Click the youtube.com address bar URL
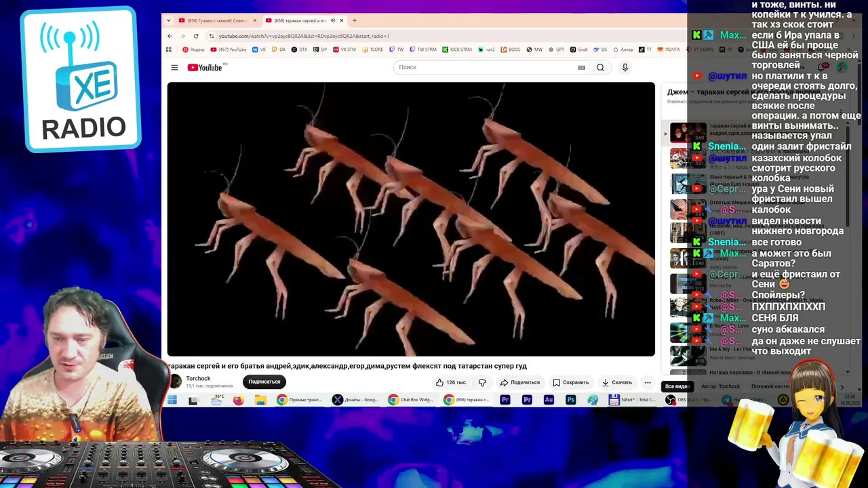This screenshot has width=868, height=488. point(304,36)
